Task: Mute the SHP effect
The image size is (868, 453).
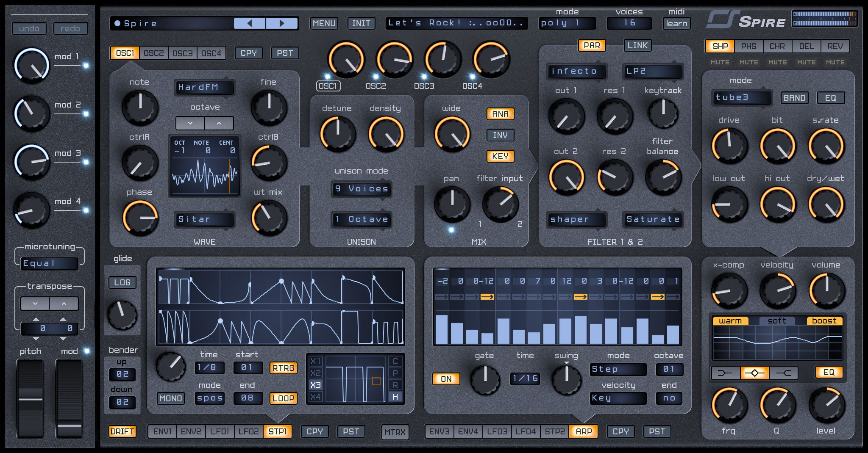Action: point(720,62)
